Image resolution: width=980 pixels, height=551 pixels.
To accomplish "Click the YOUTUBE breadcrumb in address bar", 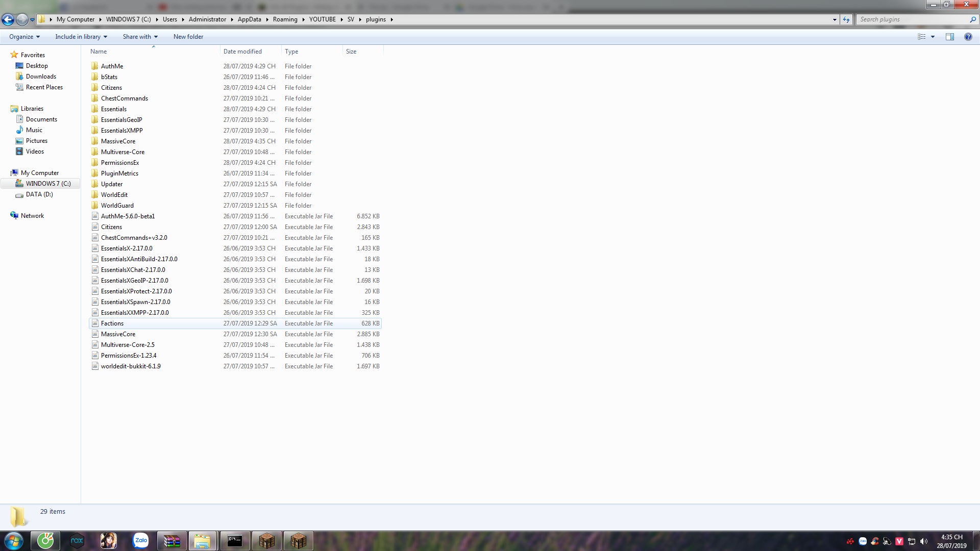I will tap(322, 19).
